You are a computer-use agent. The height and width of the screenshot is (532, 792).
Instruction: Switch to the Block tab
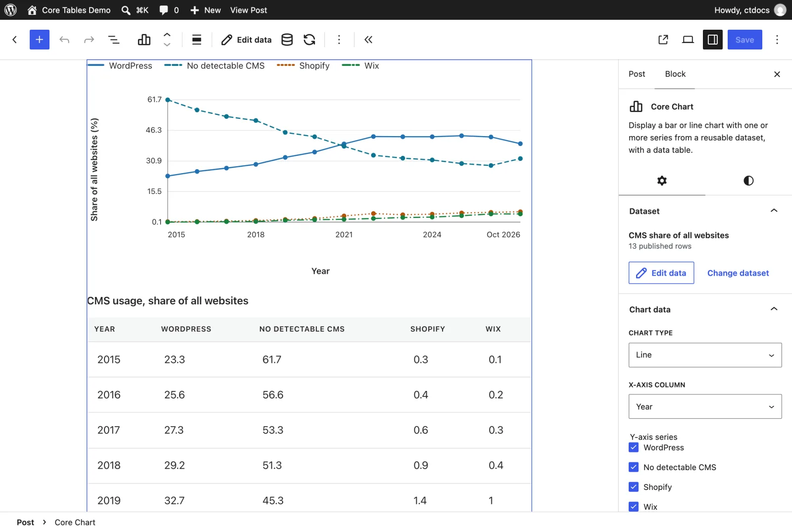pyautogui.click(x=675, y=74)
